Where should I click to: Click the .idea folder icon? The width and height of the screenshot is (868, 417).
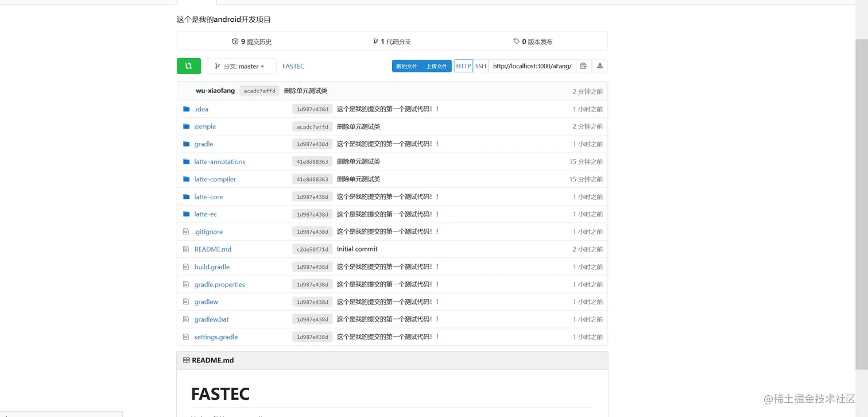click(x=186, y=109)
